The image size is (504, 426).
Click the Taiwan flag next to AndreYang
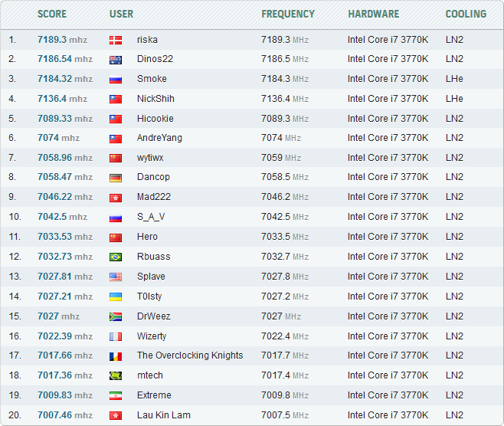[116, 139]
